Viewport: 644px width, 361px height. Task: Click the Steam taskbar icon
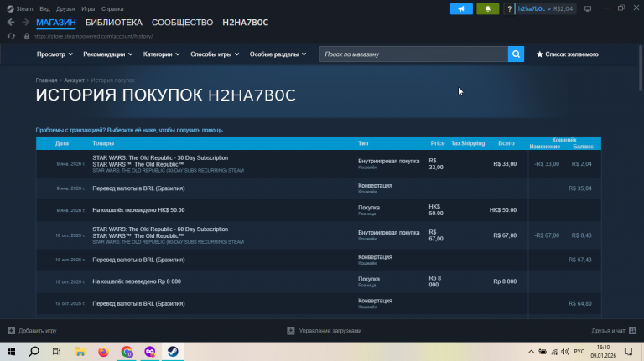click(x=173, y=352)
